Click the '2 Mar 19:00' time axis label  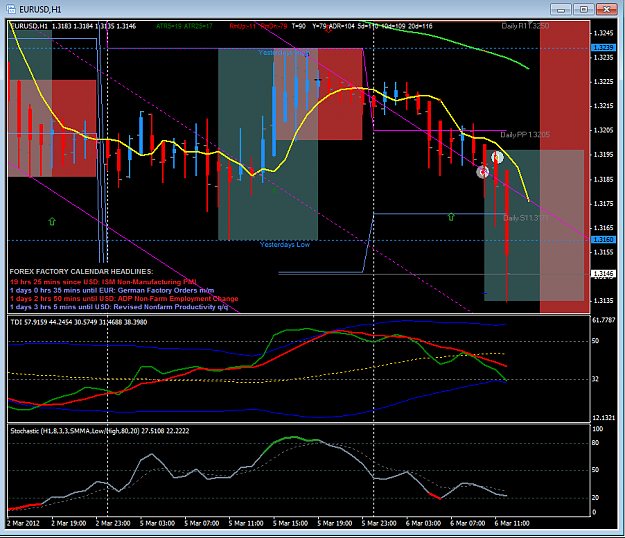point(69,523)
